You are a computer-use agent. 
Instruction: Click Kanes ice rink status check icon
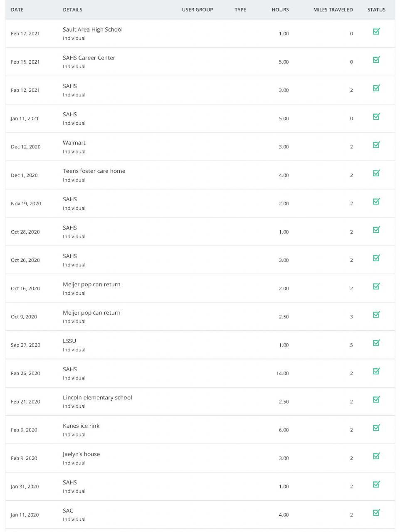click(x=376, y=428)
